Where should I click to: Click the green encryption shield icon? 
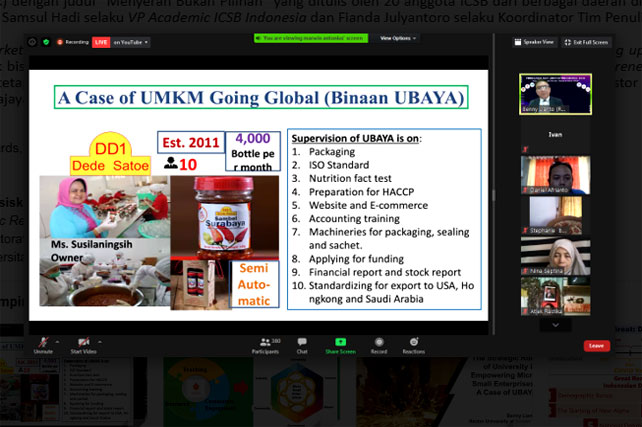(x=46, y=42)
